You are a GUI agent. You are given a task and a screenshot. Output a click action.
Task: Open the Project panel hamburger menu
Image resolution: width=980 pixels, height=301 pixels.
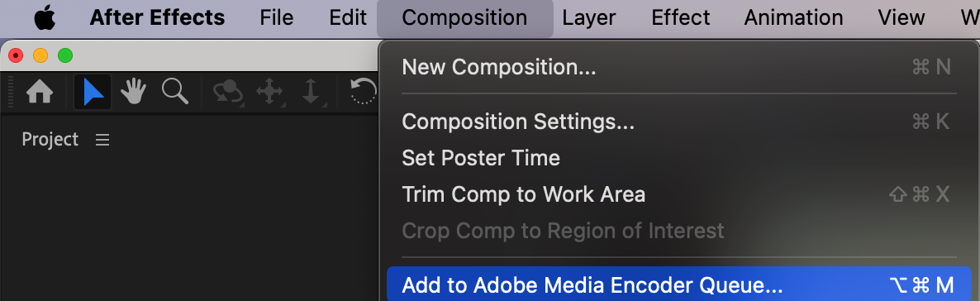(x=102, y=141)
